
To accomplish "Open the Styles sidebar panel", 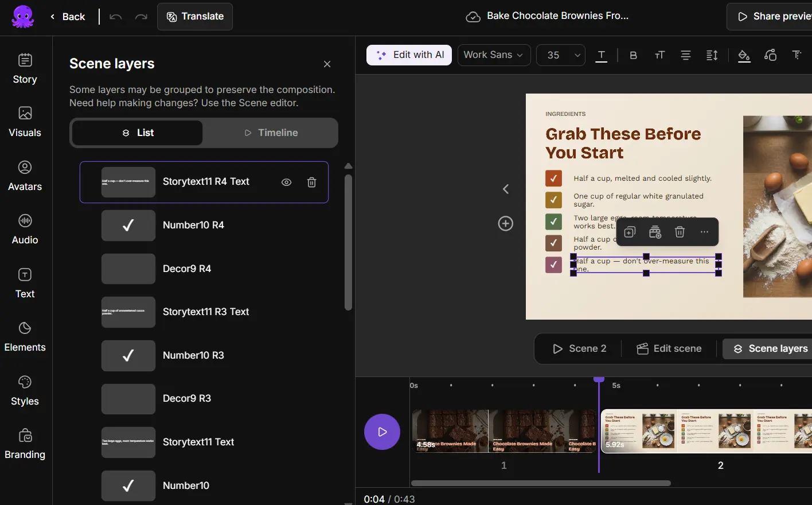I will tap(25, 391).
